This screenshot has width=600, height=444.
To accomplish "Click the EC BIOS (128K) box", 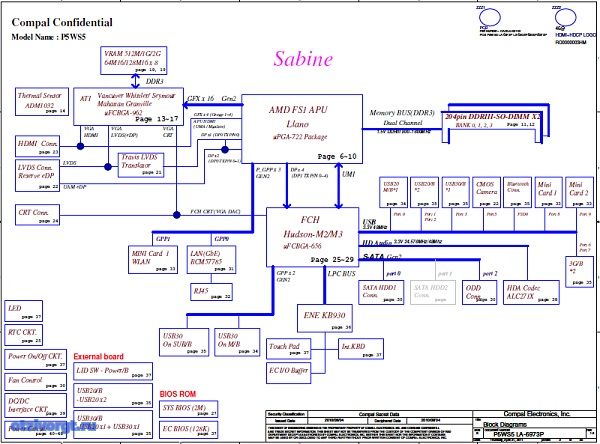I will 188,429.
